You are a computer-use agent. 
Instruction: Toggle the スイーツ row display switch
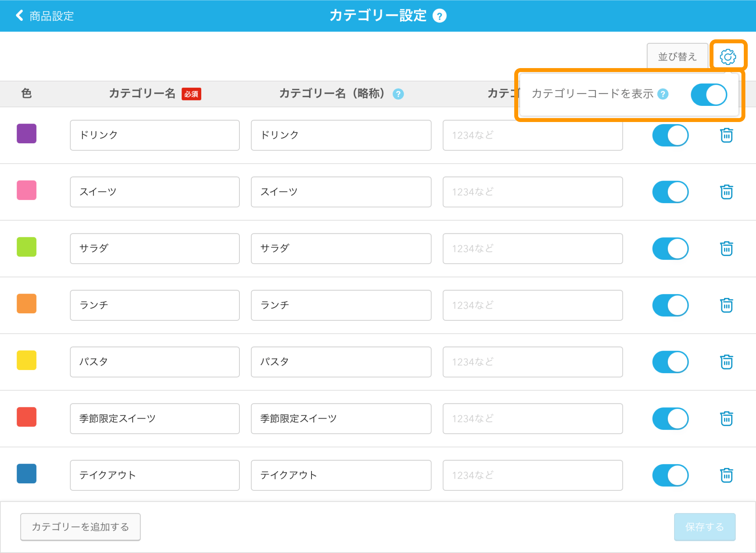tap(671, 192)
